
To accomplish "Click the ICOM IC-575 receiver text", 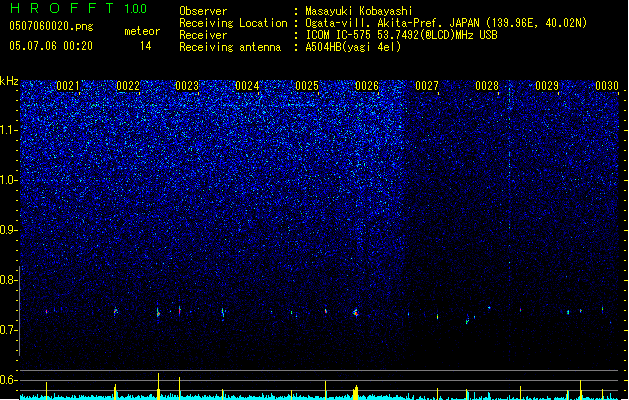I will (x=401, y=35).
